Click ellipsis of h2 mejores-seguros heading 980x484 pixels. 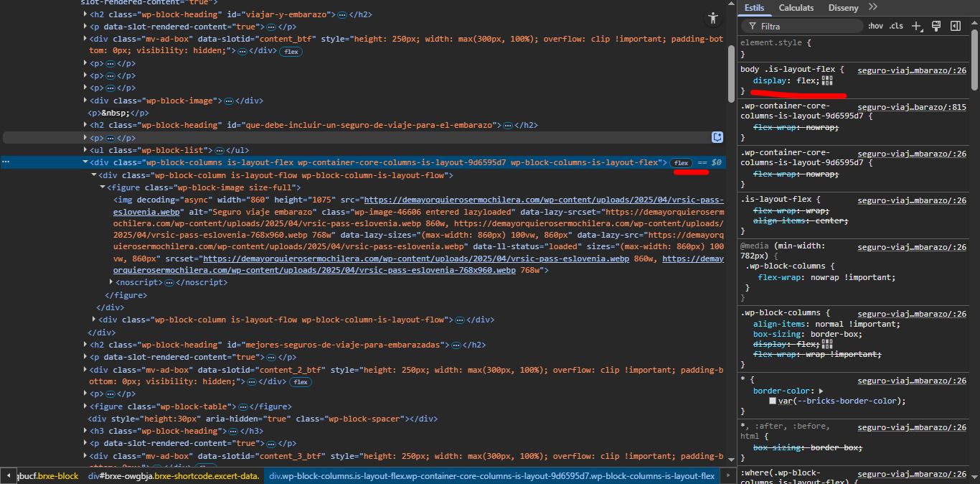point(456,345)
